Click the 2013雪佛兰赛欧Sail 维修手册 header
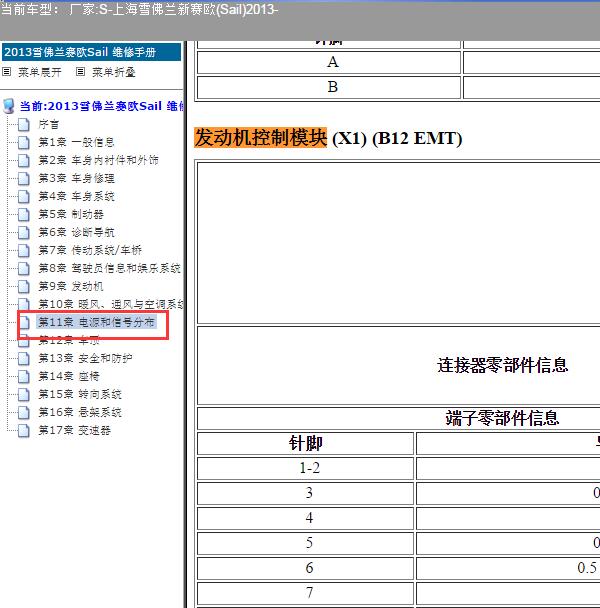 point(92,52)
